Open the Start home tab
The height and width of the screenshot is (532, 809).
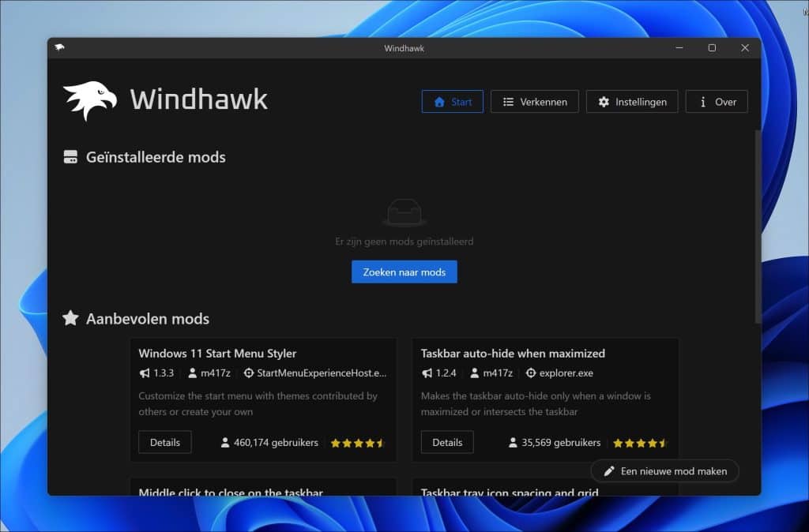click(x=453, y=102)
